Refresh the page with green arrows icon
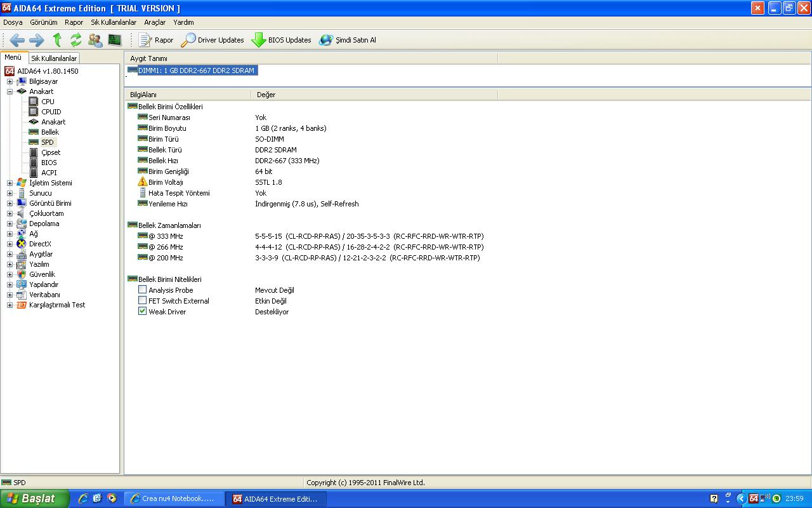 [76, 40]
